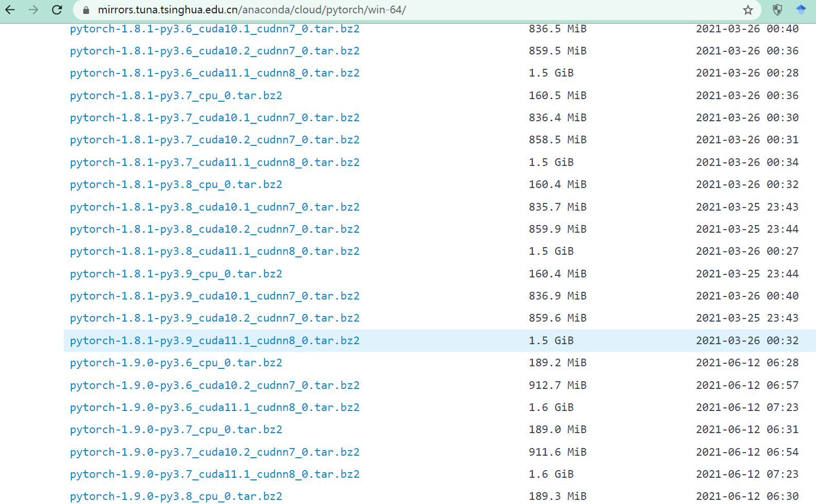The image size is (816, 504).
Task: Select the 189.3 MiB size cell
Action: 558,497
